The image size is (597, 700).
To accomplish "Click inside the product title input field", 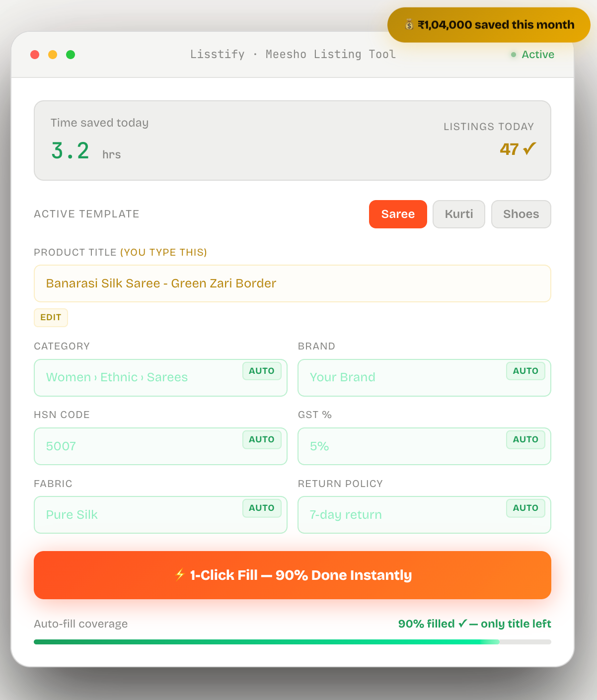I will click(292, 283).
